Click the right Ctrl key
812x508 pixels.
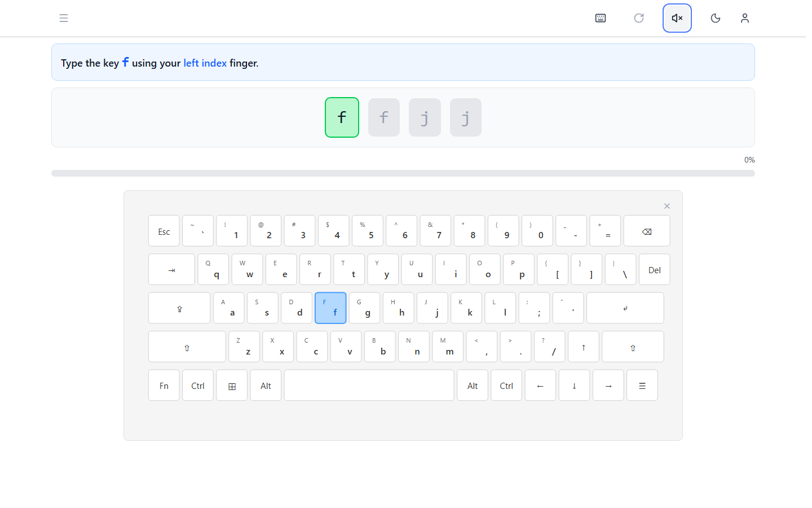(506, 386)
